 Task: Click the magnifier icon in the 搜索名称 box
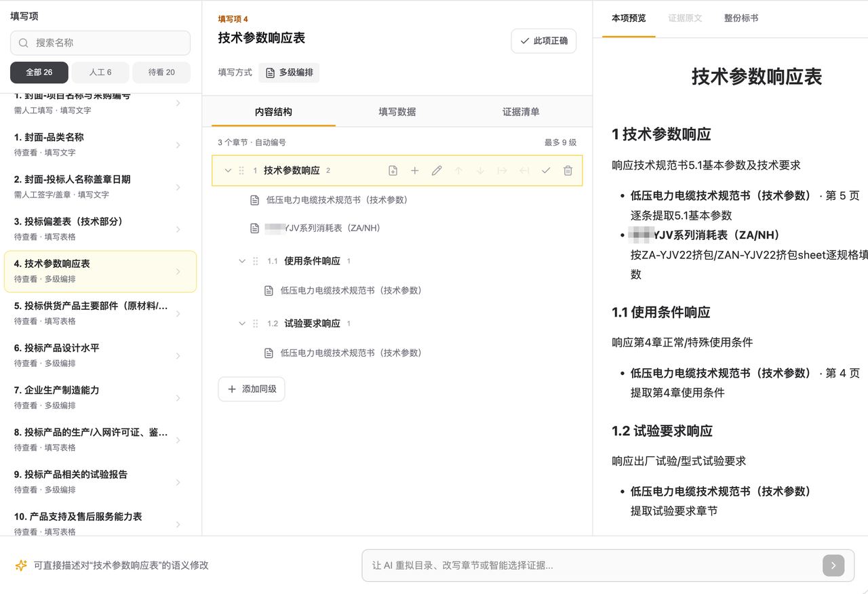pos(24,43)
